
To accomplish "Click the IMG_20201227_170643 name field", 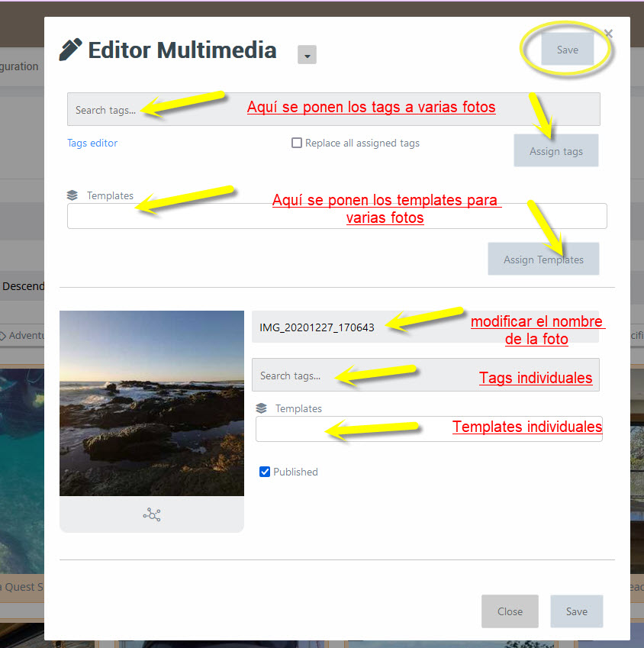I will (x=320, y=327).
